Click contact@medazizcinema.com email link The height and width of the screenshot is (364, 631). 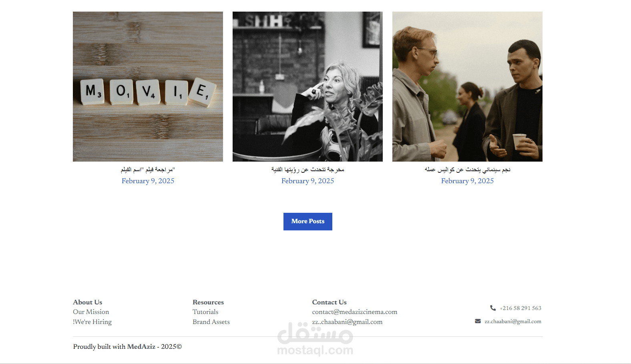tap(355, 312)
